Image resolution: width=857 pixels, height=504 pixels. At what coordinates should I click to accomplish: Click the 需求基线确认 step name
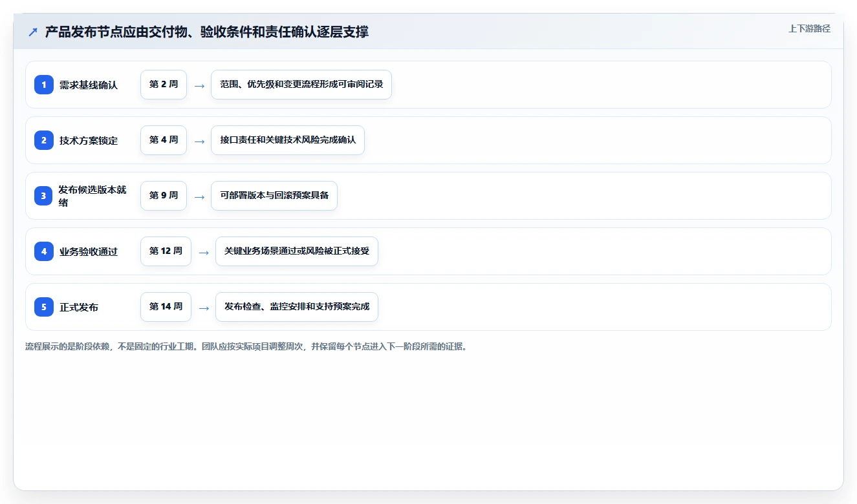pyautogui.click(x=89, y=85)
